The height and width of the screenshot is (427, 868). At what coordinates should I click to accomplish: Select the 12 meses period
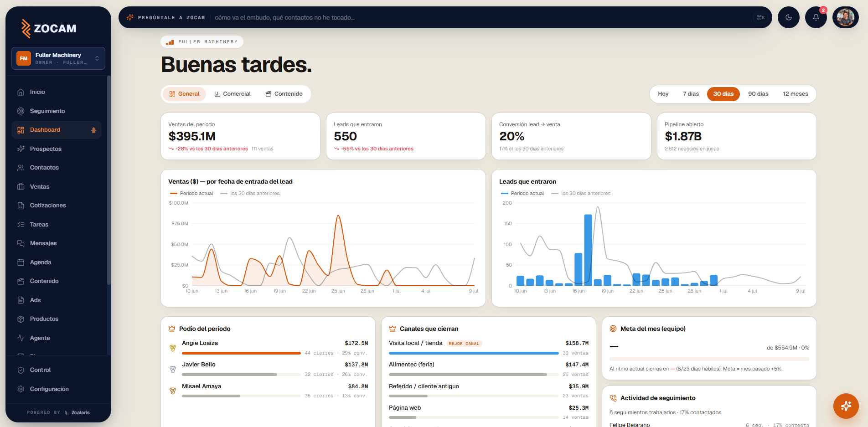[x=796, y=94]
